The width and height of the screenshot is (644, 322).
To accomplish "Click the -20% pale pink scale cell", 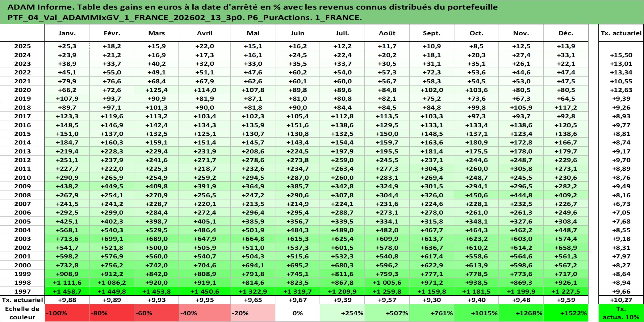I will pos(253,313).
